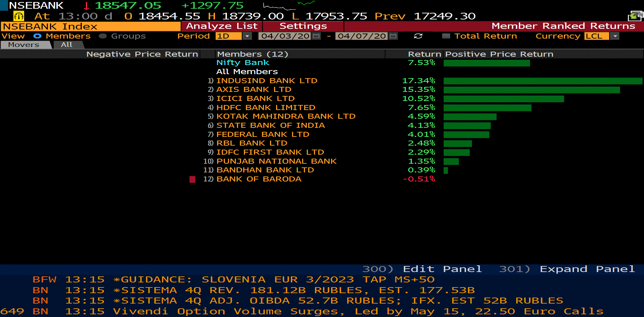Click the Settings button
The width and height of the screenshot is (644, 317).
click(x=303, y=26)
